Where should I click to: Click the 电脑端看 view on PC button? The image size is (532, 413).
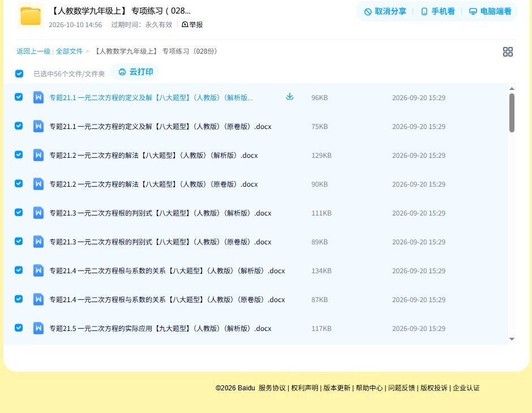pos(490,11)
